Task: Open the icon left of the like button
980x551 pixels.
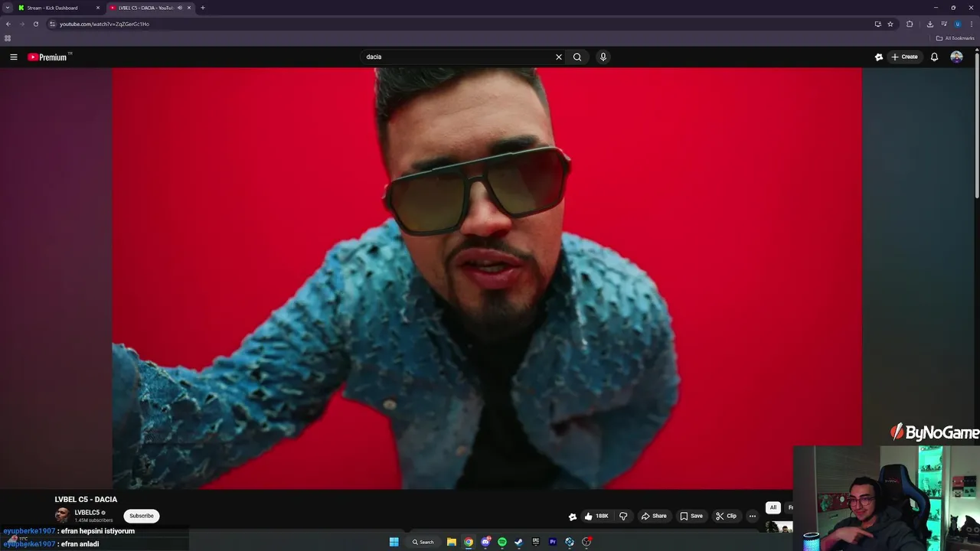Action: tap(573, 517)
